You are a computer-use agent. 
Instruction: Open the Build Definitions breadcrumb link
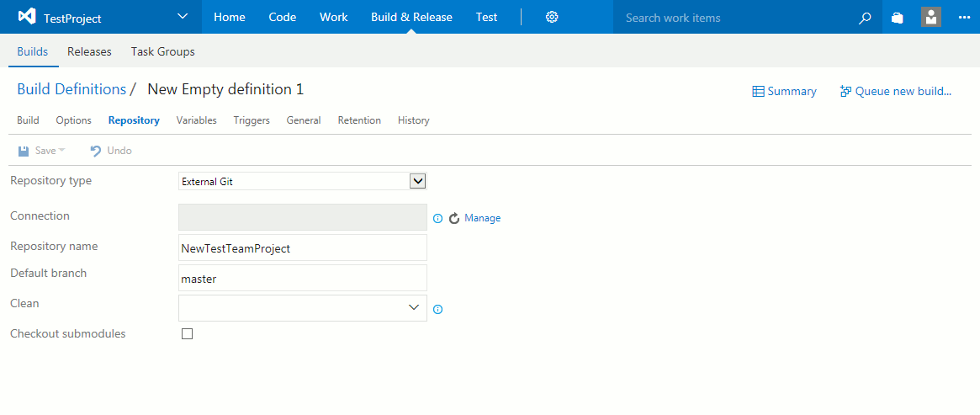coord(72,89)
